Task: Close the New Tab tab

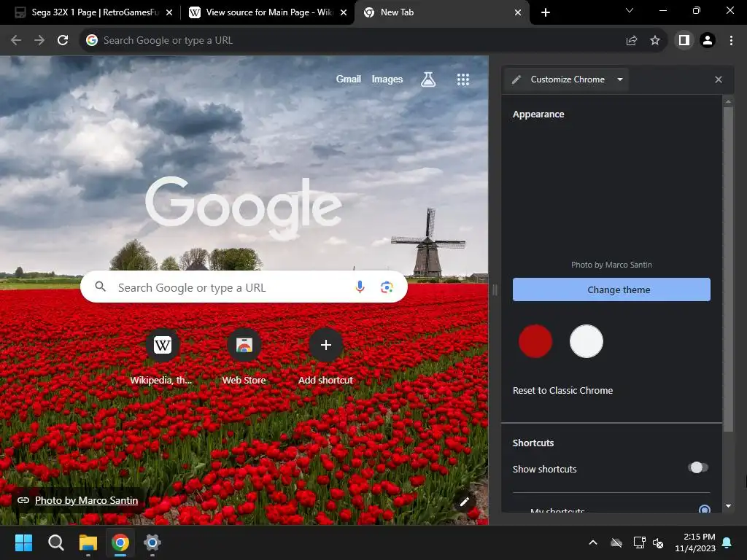Action: pyautogui.click(x=518, y=12)
